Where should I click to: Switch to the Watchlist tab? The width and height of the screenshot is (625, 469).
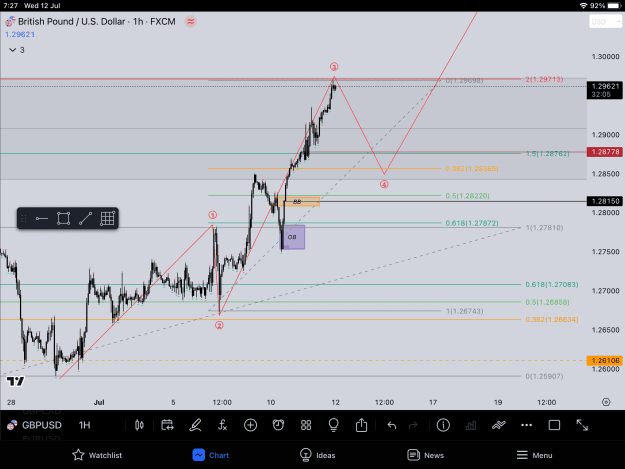pos(97,455)
